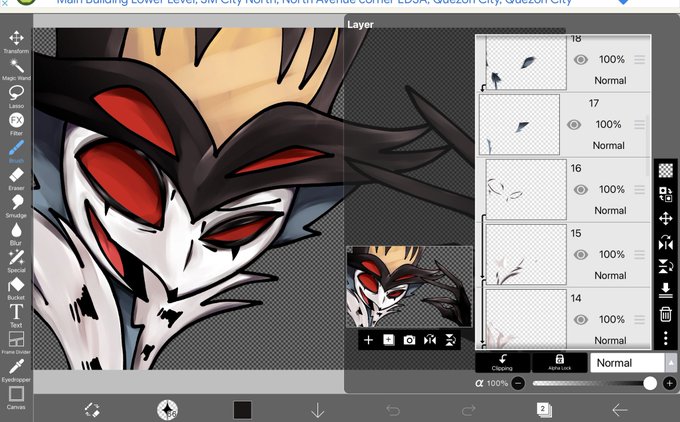Select the Text tool
Image resolution: width=680 pixels, height=422 pixels.
pyautogui.click(x=16, y=316)
